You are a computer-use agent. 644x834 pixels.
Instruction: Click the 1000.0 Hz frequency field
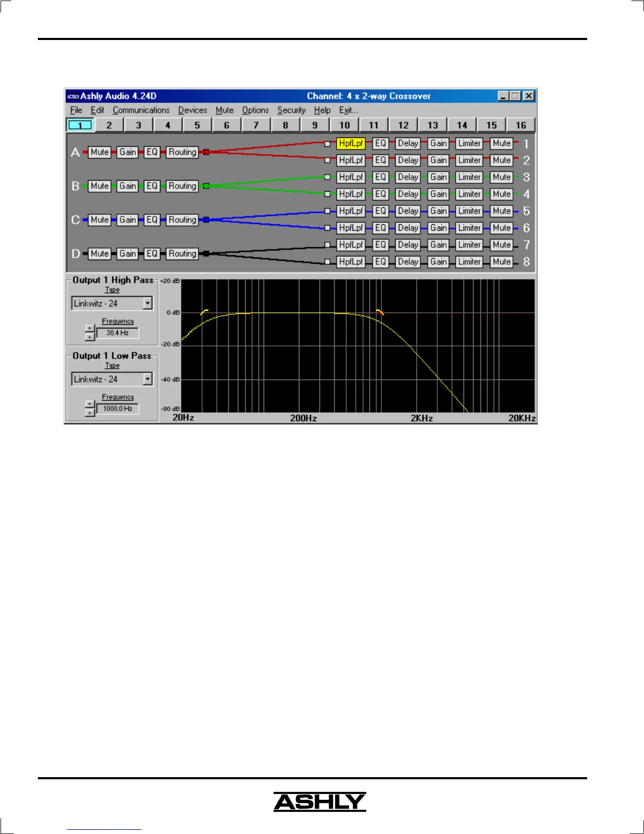[117, 409]
